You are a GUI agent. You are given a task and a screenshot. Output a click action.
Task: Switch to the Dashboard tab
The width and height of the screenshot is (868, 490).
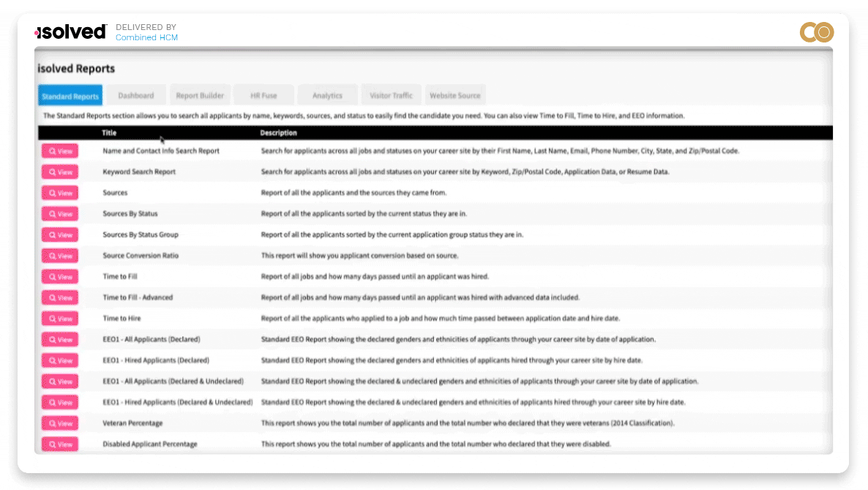[135, 95]
